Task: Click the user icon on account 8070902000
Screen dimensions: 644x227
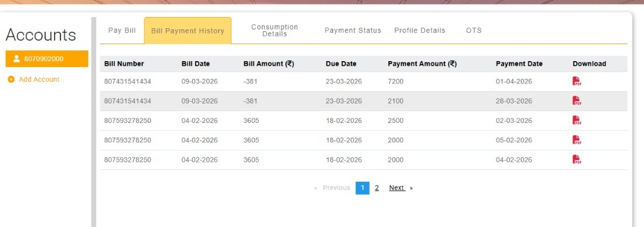Action: (16, 59)
